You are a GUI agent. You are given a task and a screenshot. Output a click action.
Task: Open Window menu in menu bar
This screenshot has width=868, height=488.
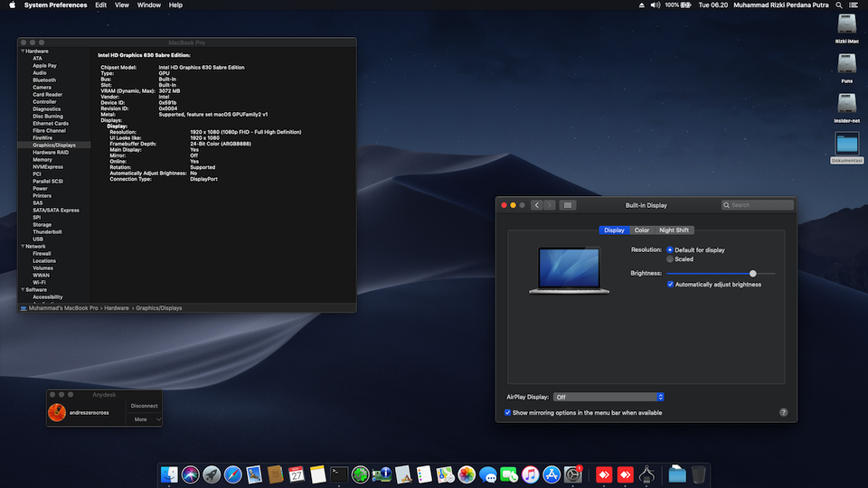[x=149, y=5]
